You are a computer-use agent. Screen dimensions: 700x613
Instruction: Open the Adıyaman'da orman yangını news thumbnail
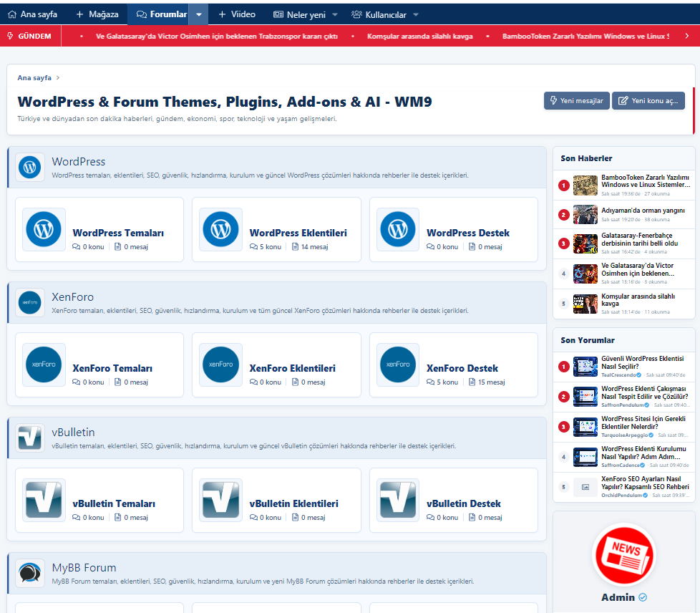point(585,214)
